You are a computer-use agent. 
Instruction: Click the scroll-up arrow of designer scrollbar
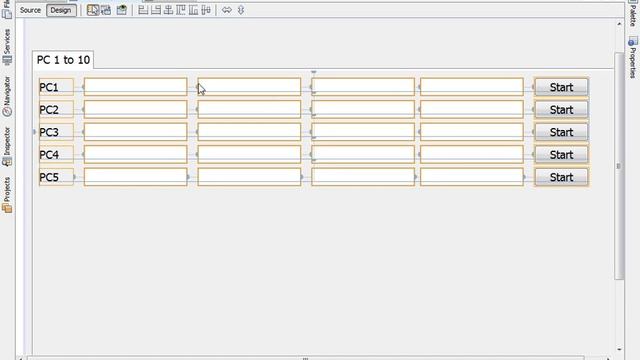pos(619,24)
